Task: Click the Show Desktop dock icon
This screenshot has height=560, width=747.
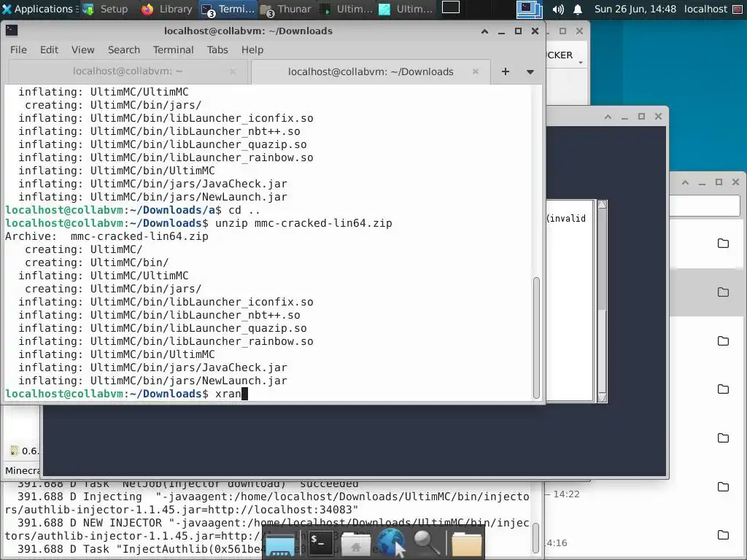Action: tap(279, 544)
